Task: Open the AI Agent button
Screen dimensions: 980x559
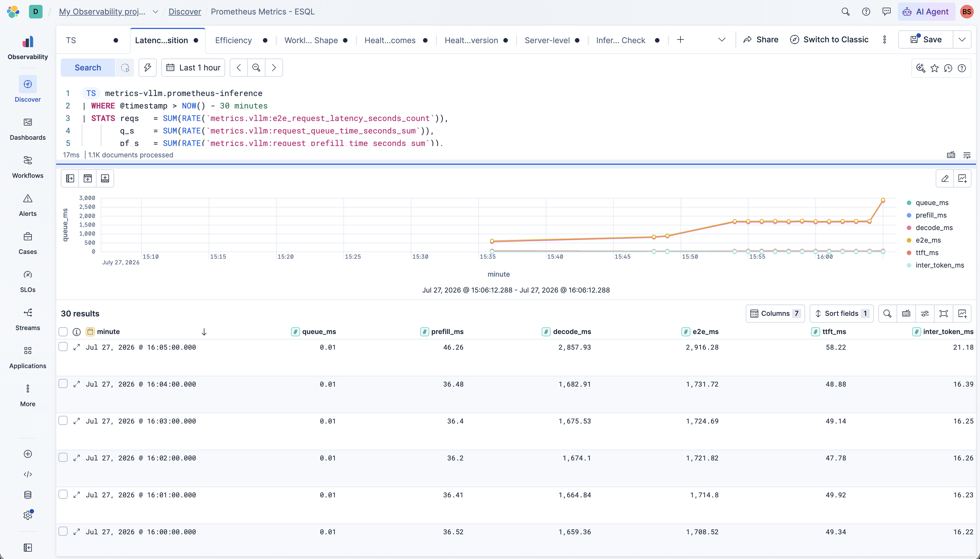Action: [x=926, y=12]
